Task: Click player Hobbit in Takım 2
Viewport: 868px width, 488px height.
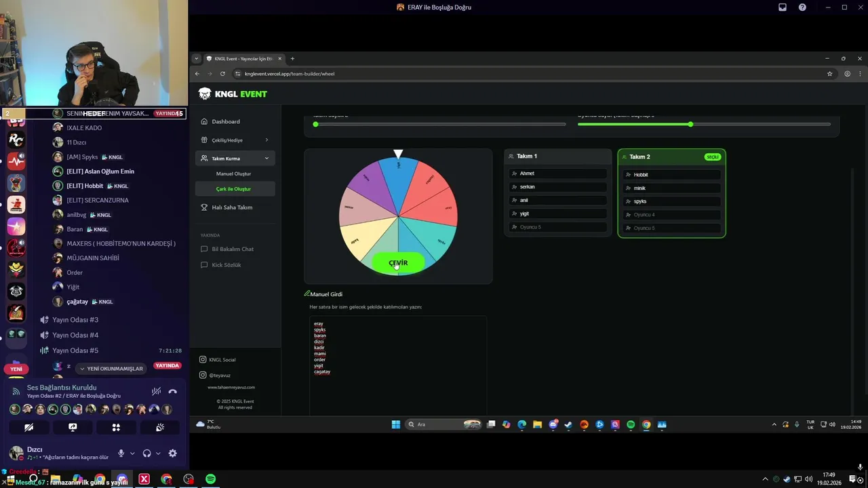Action: (x=671, y=174)
